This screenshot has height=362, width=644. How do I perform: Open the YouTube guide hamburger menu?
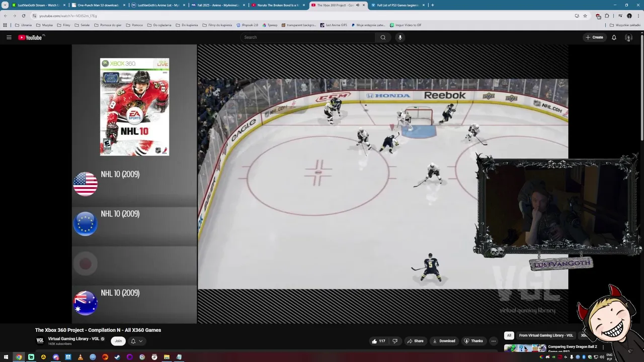pos(9,37)
